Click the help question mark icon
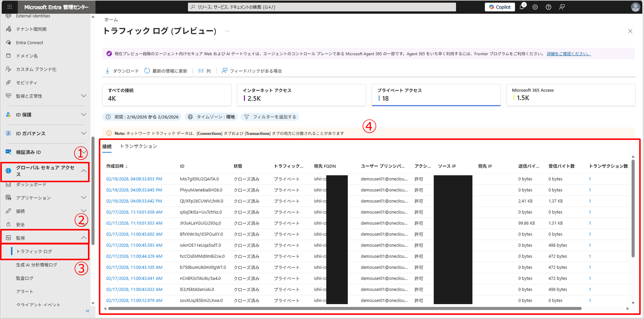 click(548, 7)
